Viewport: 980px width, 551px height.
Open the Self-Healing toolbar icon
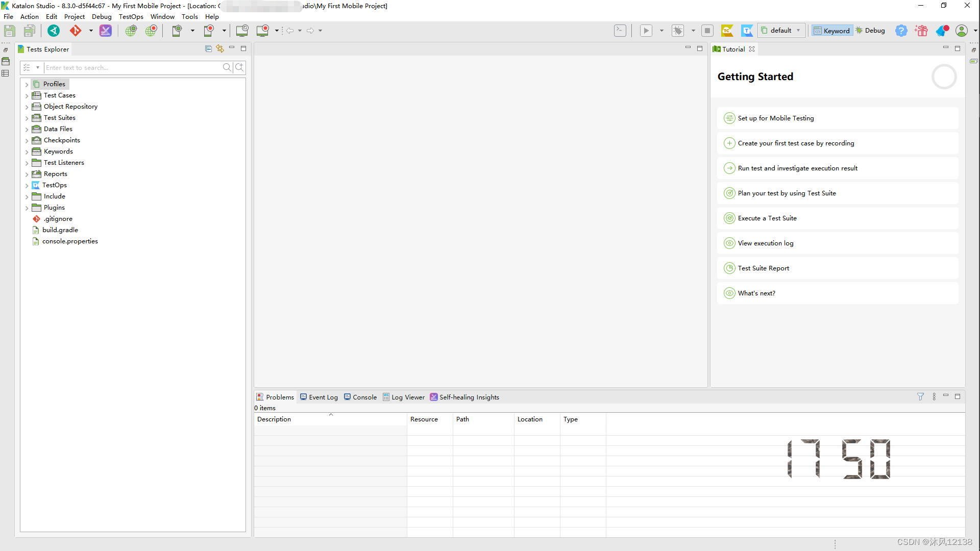coord(106,31)
